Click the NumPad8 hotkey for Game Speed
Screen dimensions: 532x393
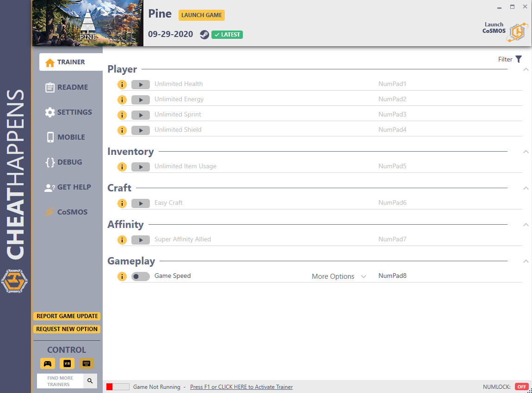point(392,276)
